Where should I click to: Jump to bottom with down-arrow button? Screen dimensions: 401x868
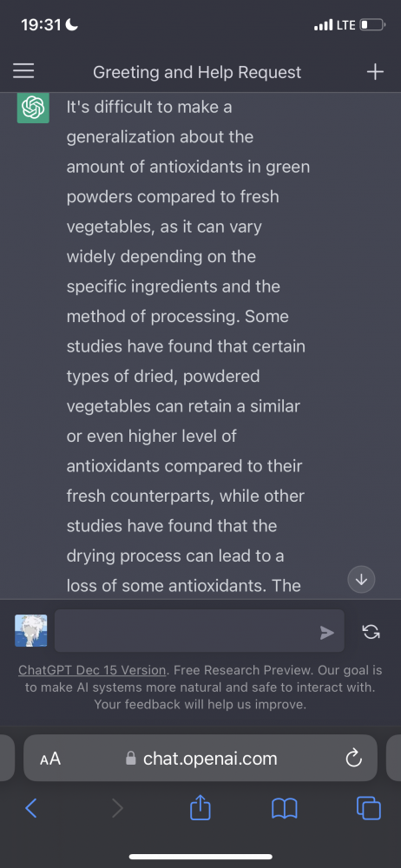[x=361, y=580]
